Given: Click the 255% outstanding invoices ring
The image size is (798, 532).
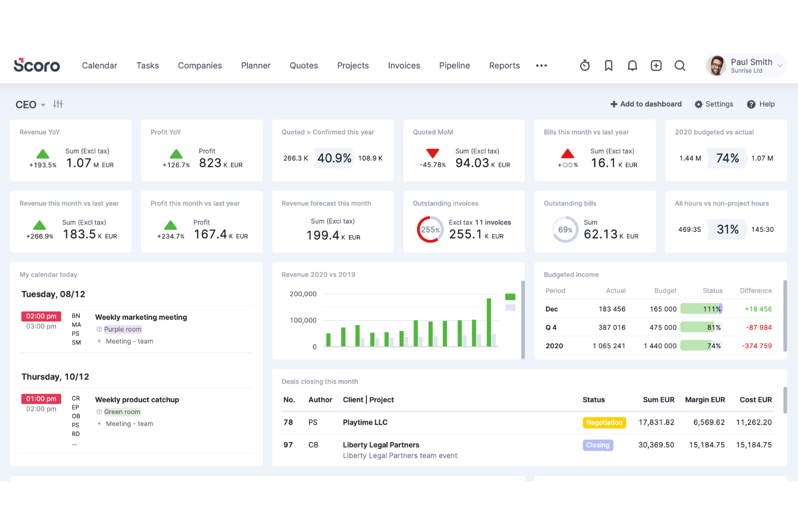Looking at the screenshot, I should (x=430, y=230).
